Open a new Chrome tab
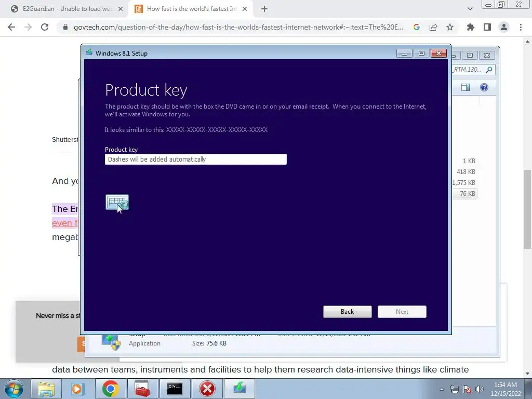This screenshot has width=532, height=399. [x=264, y=9]
